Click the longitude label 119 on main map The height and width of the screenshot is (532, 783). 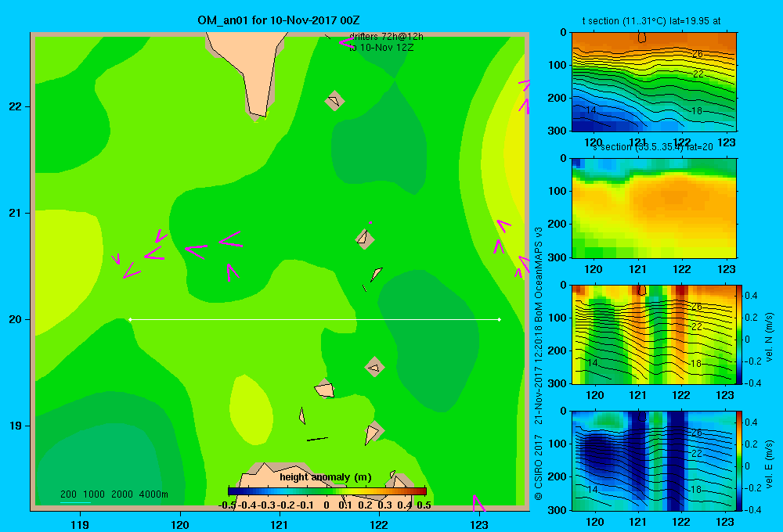[x=80, y=524]
